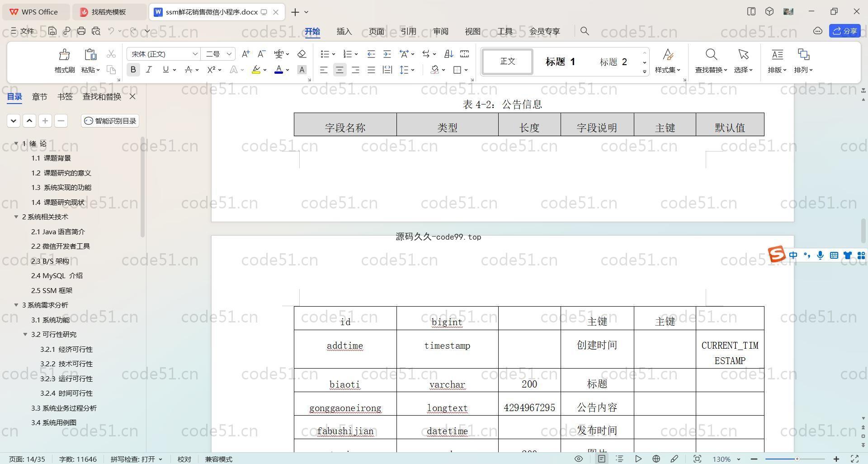Image resolution: width=868 pixels, height=464 pixels.
Task: Toggle Italic formatting
Action: (x=149, y=70)
